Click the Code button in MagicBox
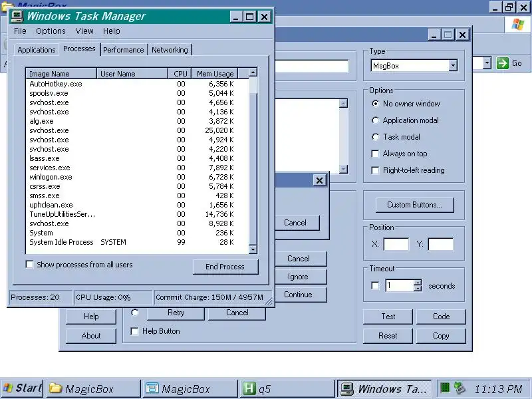 [x=441, y=317]
